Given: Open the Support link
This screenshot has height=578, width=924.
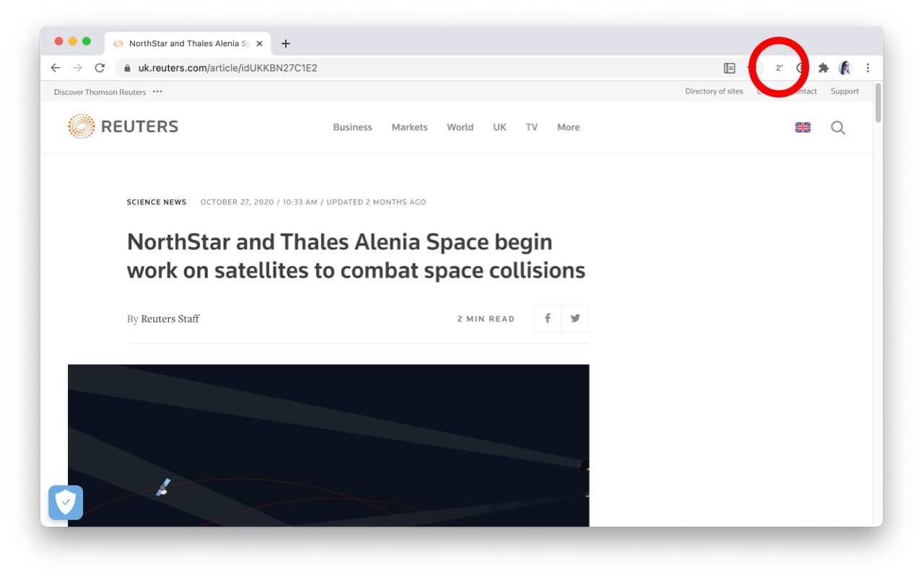Looking at the screenshot, I should pos(844,92).
